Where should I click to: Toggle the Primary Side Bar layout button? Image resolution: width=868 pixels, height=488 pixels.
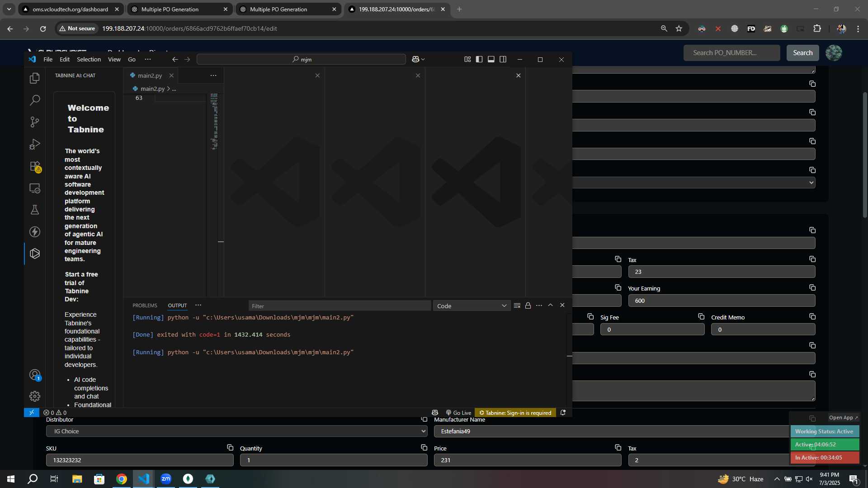pos(479,59)
